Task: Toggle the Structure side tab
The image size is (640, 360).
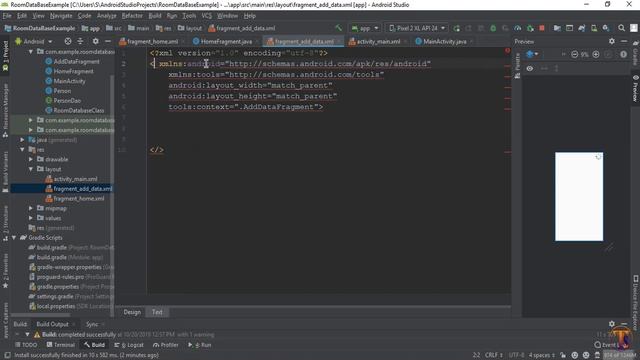Action: 5,223
